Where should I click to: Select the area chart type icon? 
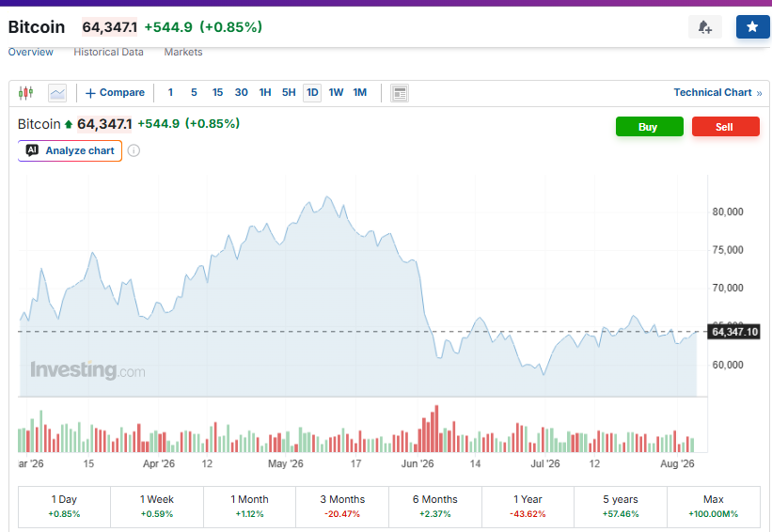(57, 92)
